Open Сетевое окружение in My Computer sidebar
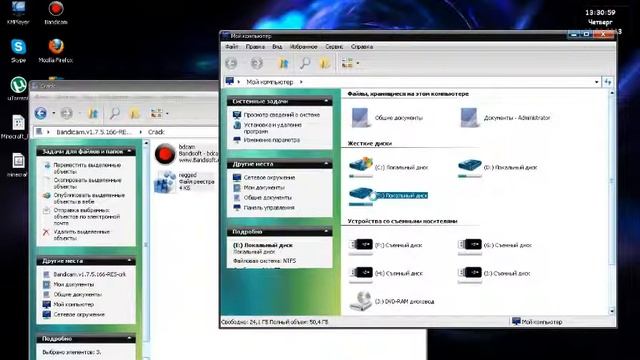The width and height of the screenshot is (640, 360). pyautogui.click(x=269, y=178)
